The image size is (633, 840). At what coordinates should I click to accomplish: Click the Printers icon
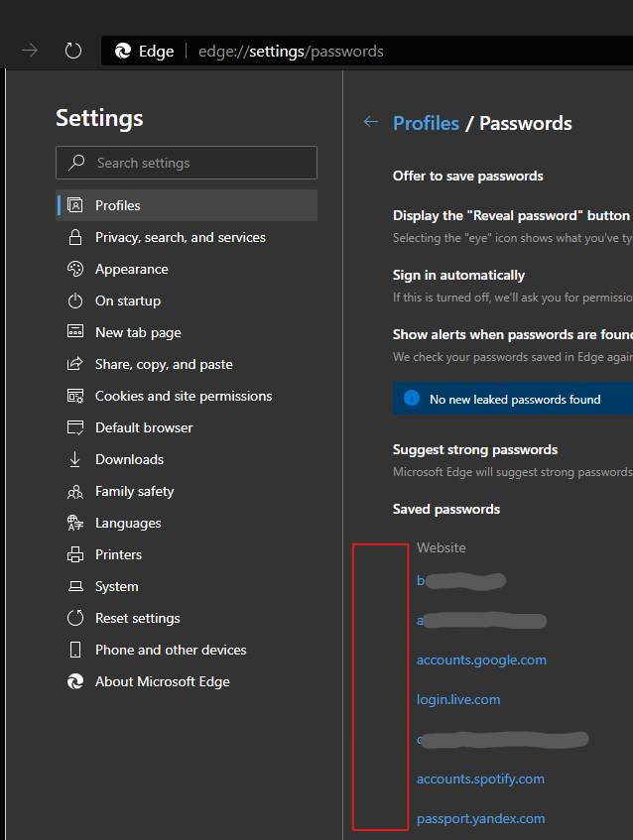coord(74,554)
